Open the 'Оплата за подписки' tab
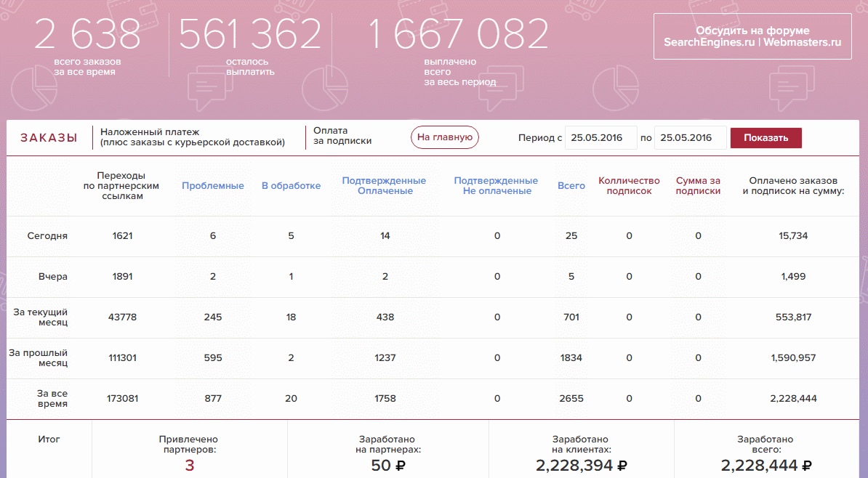 click(342, 136)
